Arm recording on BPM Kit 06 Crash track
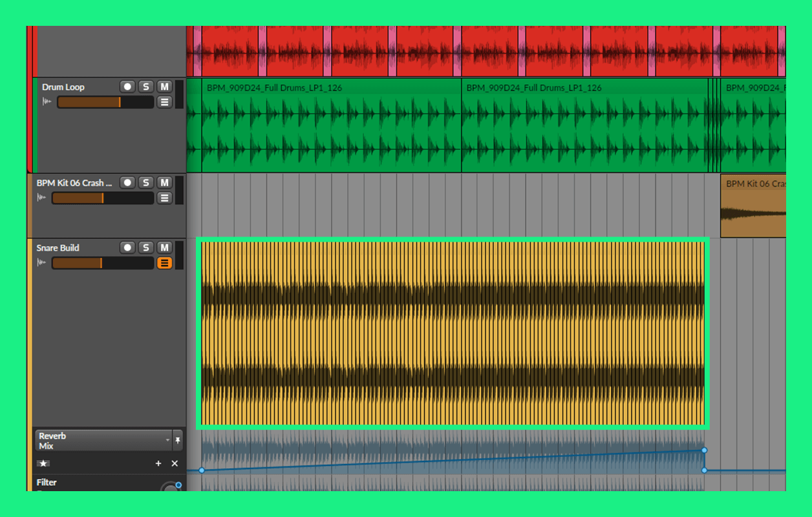This screenshot has width=812, height=517. tap(127, 183)
